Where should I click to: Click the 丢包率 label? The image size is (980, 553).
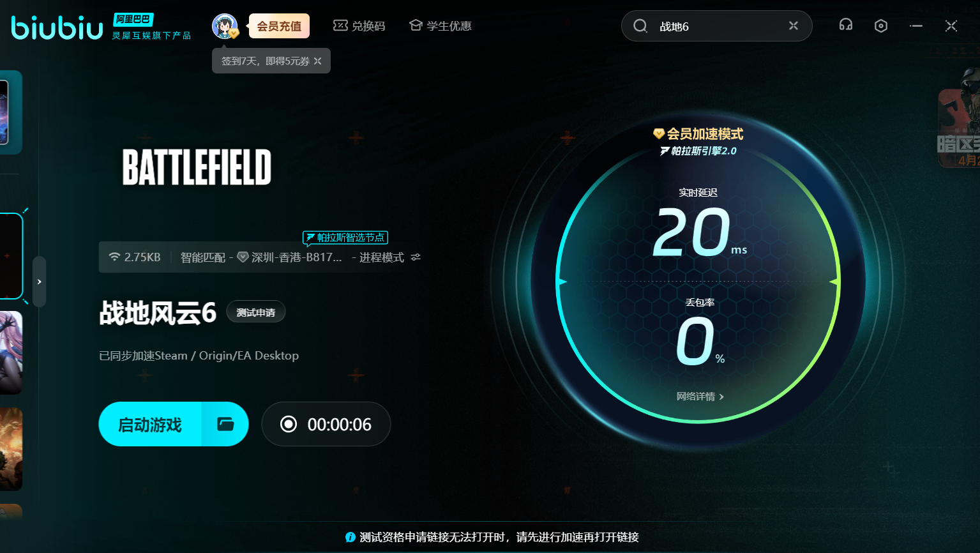pos(700,302)
